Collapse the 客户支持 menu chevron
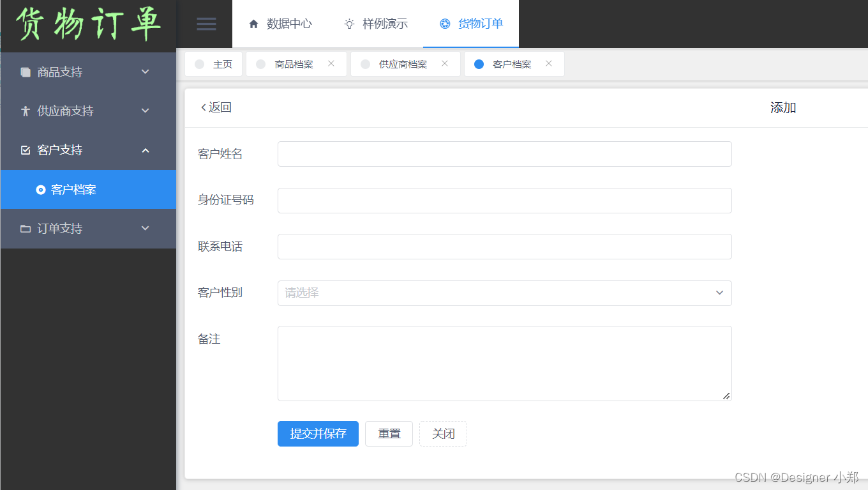The image size is (868, 490). click(146, 150)
